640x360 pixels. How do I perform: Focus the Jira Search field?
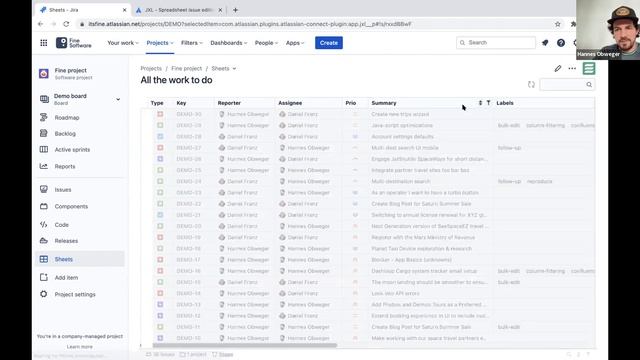pyautogui.click(x=496, y=42)
